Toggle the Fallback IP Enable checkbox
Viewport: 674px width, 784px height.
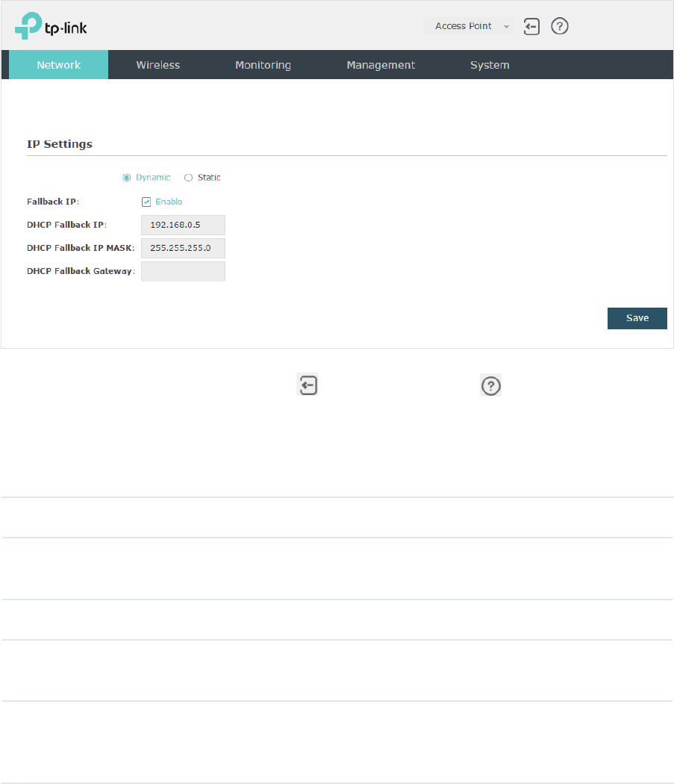click(146, 202)
